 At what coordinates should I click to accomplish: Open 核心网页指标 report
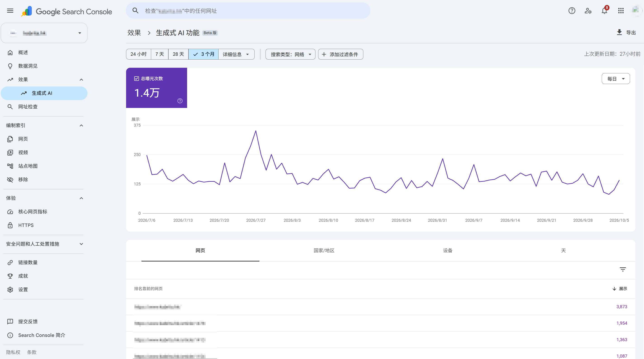[44, 212]
